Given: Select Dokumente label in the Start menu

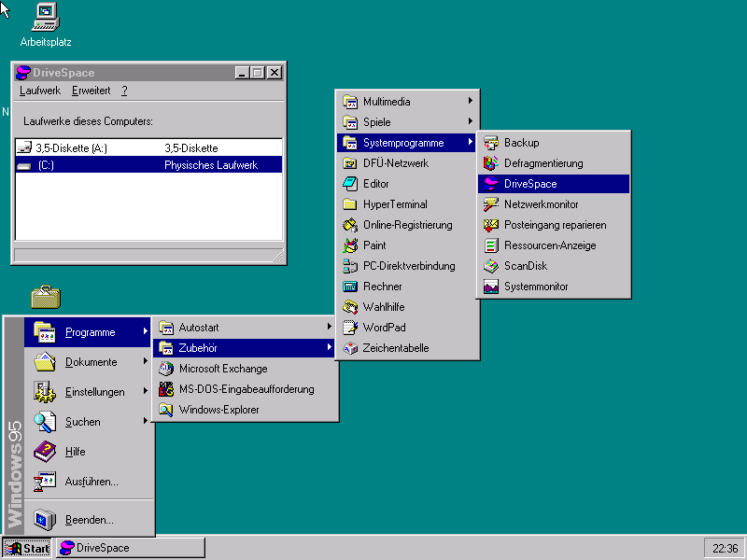Looking at the screenshot, I should pos(91,362).
